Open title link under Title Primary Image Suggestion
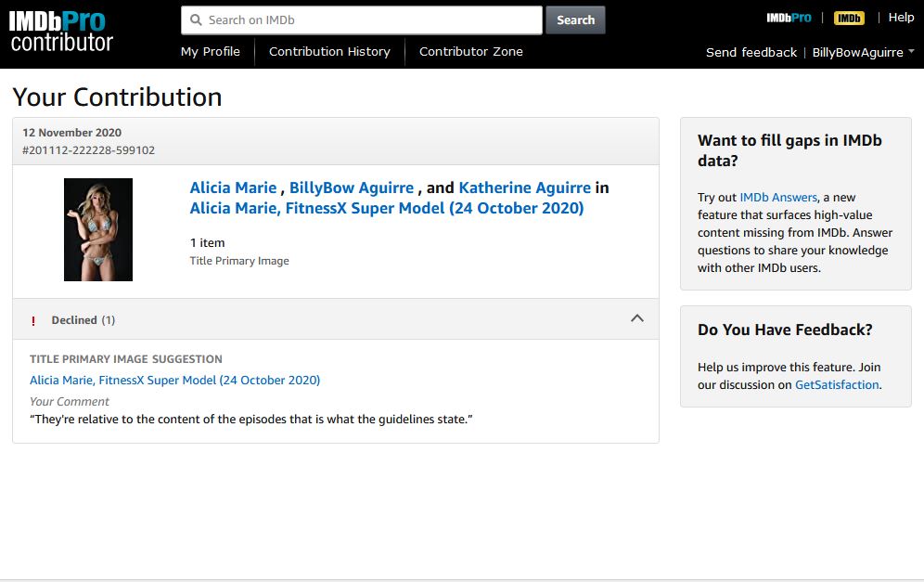This screenshot has width=924, height=582. tap(174, 380)
